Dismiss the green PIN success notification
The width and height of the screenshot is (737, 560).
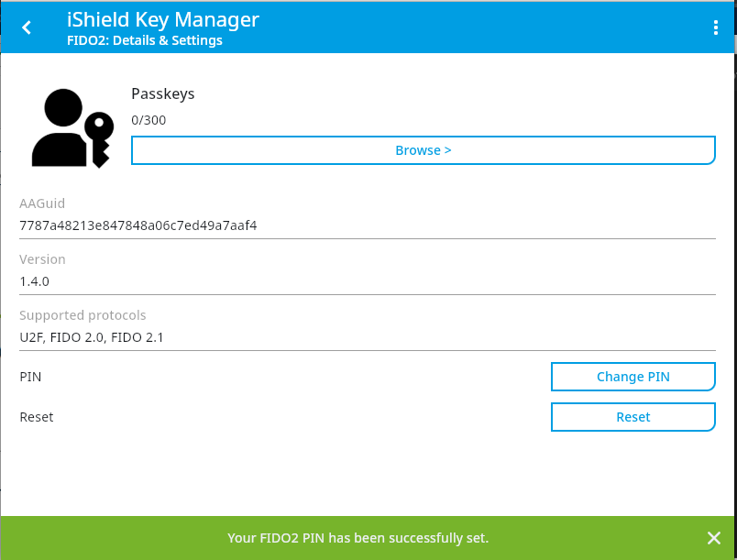(714, 538)
